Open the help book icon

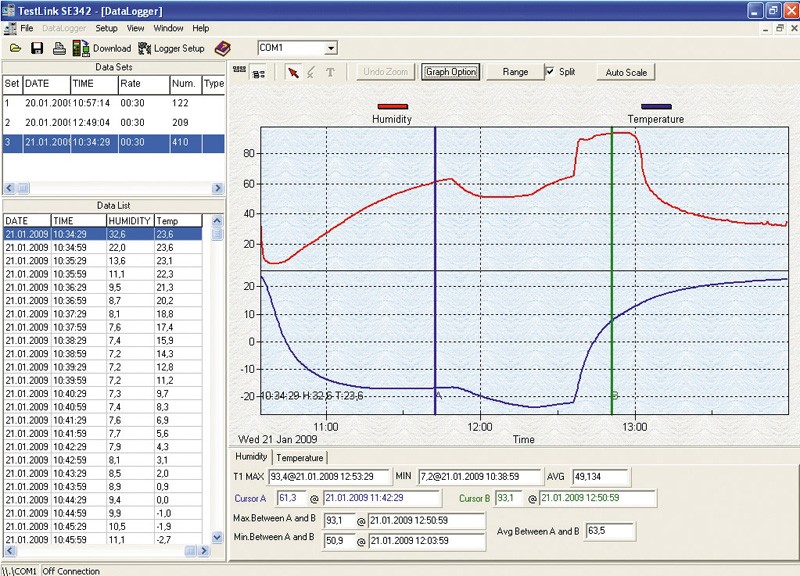coord(222,48)
